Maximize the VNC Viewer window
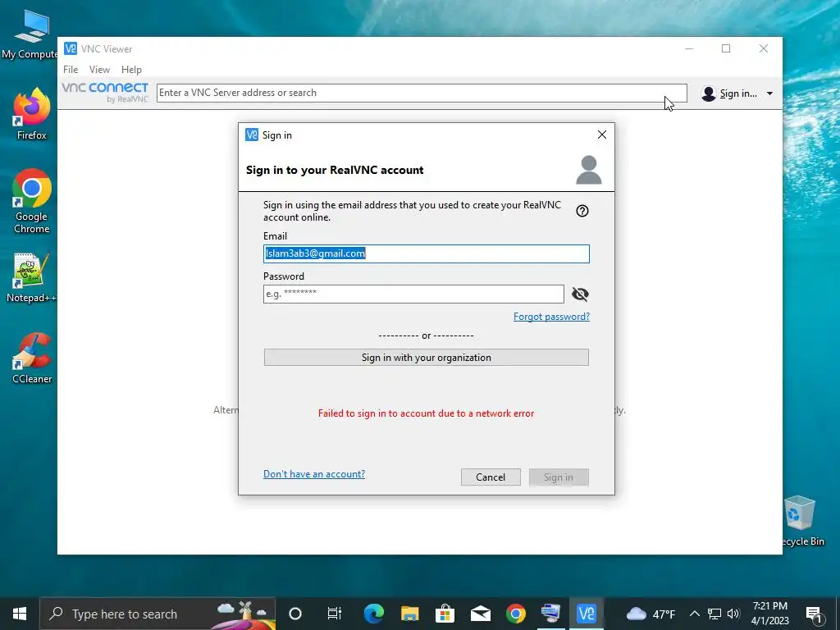Image resolution: width=840 pixels, height=630 pixels. pos(726,48)
